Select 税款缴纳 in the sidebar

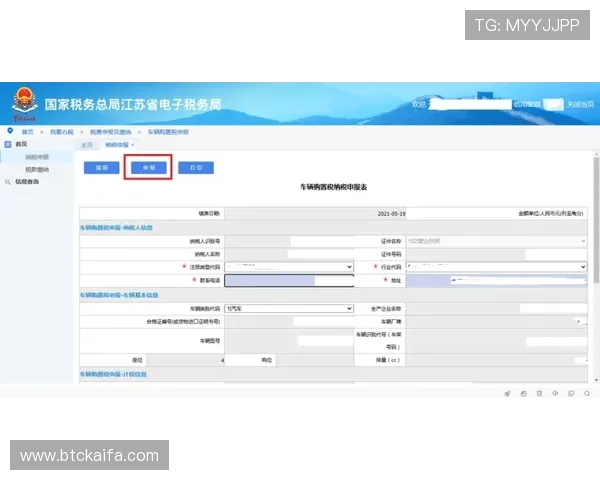(37, 169)
